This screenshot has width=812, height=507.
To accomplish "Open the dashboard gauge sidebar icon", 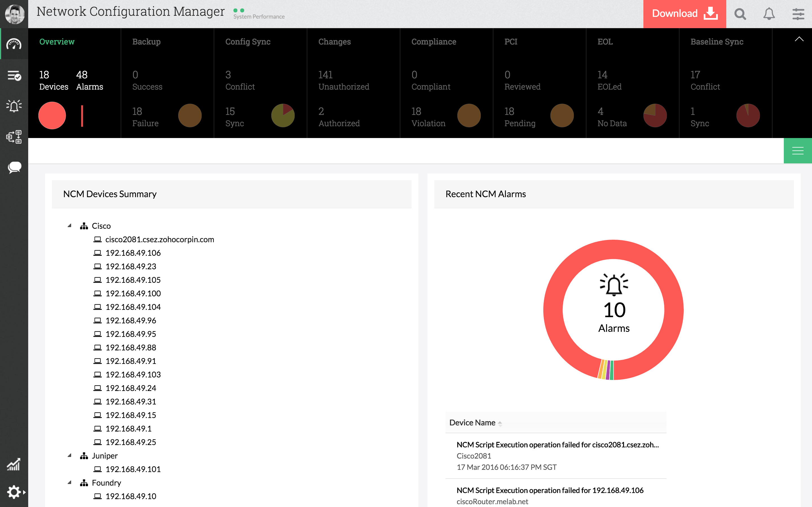I will click(x=14, y=44).
